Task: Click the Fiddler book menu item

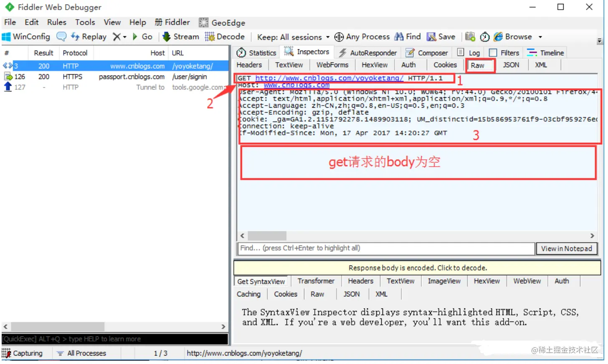Action: (172, 23)
